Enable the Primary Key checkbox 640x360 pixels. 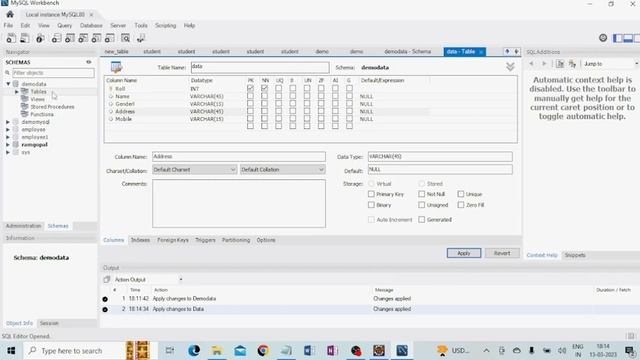click(371, 194)
